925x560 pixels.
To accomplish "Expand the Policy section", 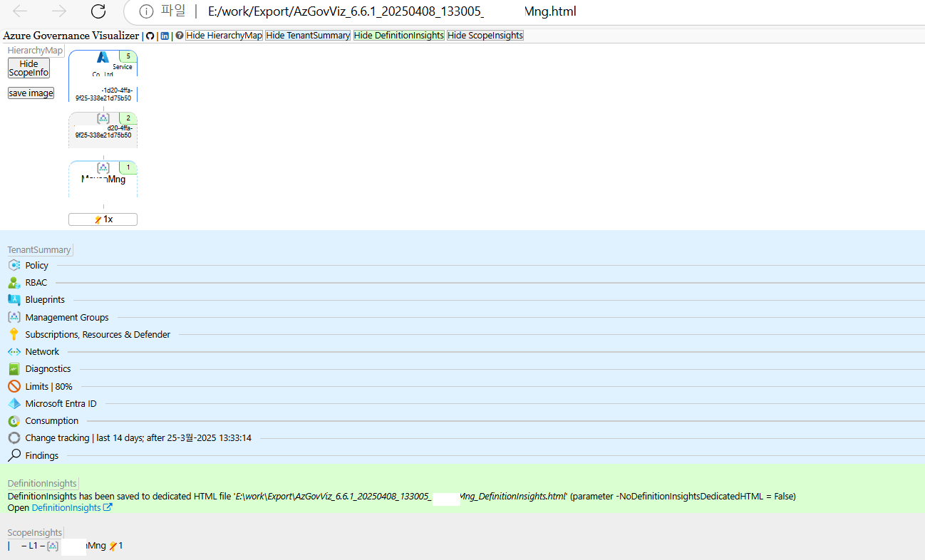I will point(37,266).
